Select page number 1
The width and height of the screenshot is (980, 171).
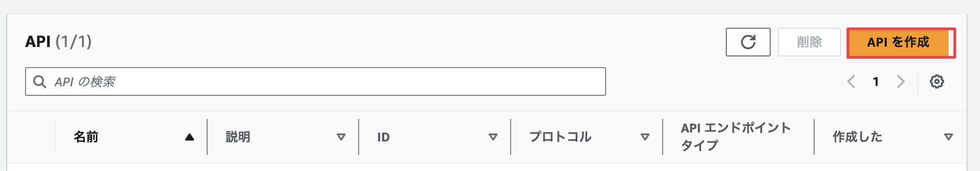point(876,81)
